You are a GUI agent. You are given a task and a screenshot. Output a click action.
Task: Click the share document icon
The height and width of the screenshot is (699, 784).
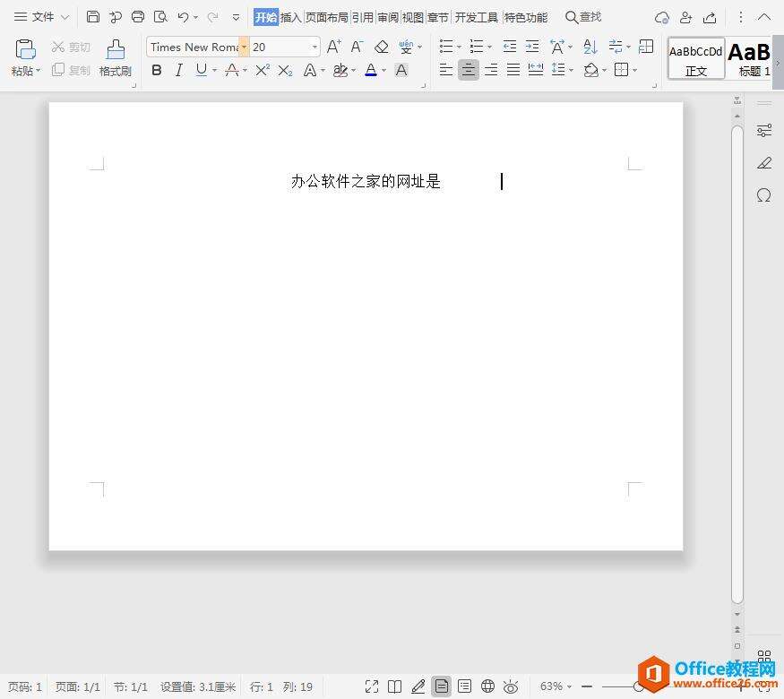[710, 18]
